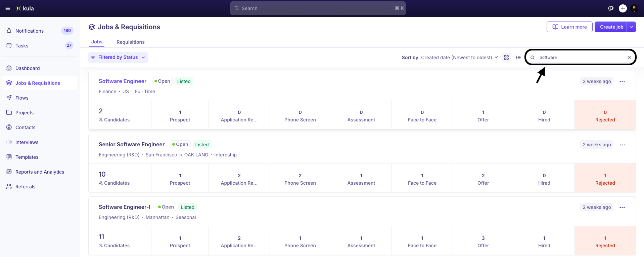Click the Referrals people icon

point(9,186)
